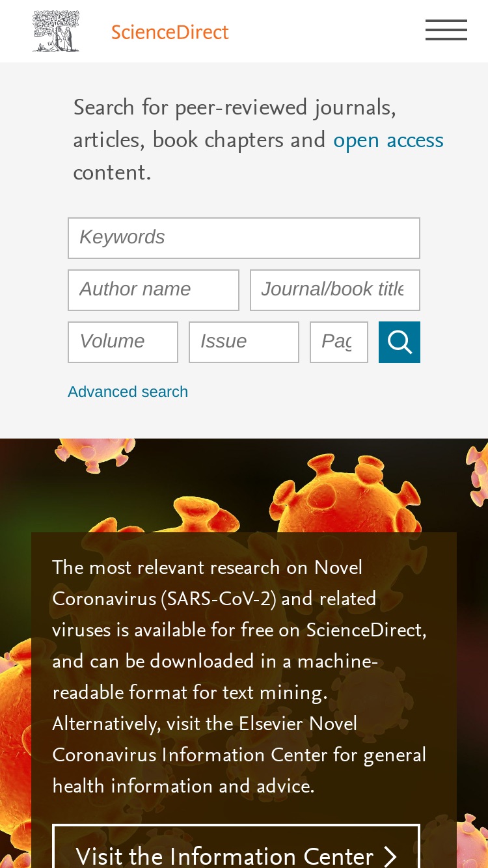Click the coronavirus research paragraph text
Screen dimensions: 488x868
239,677
